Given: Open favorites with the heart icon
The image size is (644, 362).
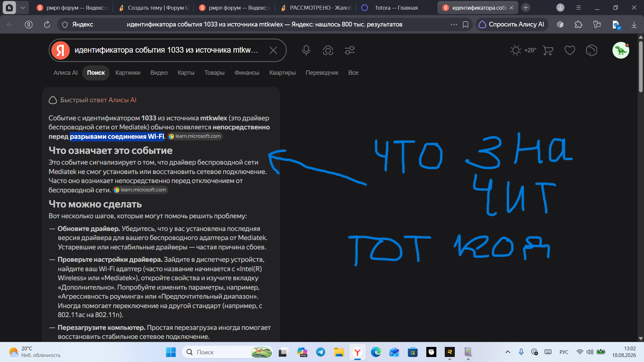Looking at the screenshot, I should pos(570,50).
